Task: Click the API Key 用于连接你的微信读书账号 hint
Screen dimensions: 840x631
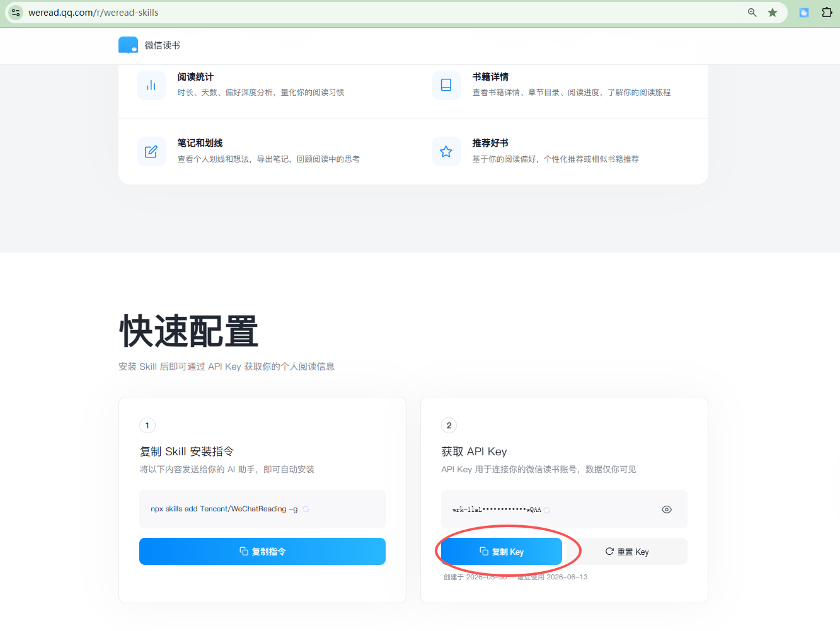Action: point(538,469)
